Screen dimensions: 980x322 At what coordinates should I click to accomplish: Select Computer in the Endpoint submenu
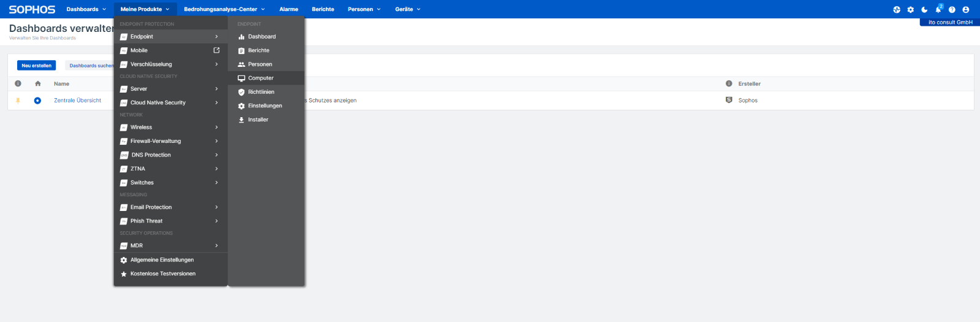click(x=266, y=78)
